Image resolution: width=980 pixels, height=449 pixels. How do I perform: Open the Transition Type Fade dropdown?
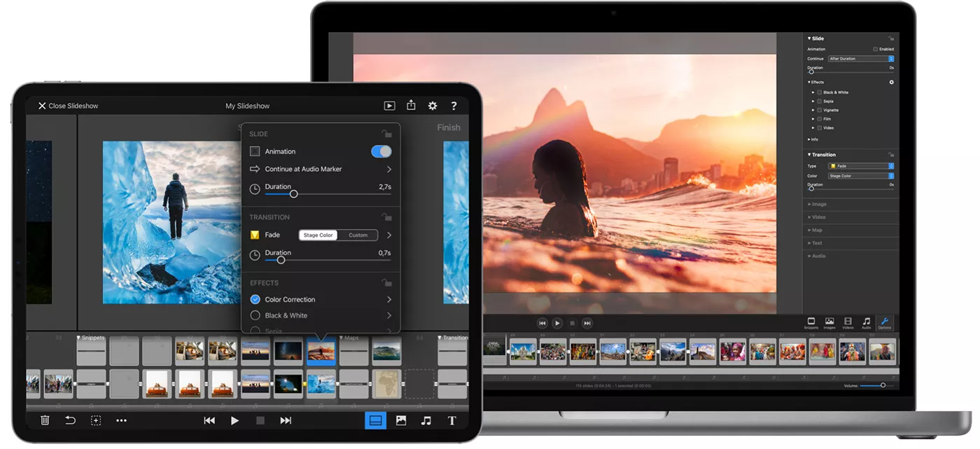[x=860, y=166]
